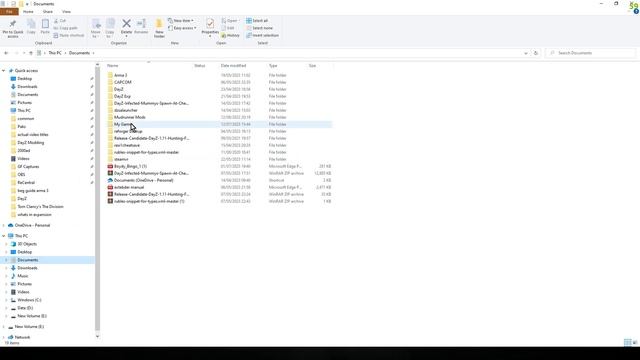Switch to the View ribbon tab
This screenshot has width=640, height=360.
click(66, 12)
